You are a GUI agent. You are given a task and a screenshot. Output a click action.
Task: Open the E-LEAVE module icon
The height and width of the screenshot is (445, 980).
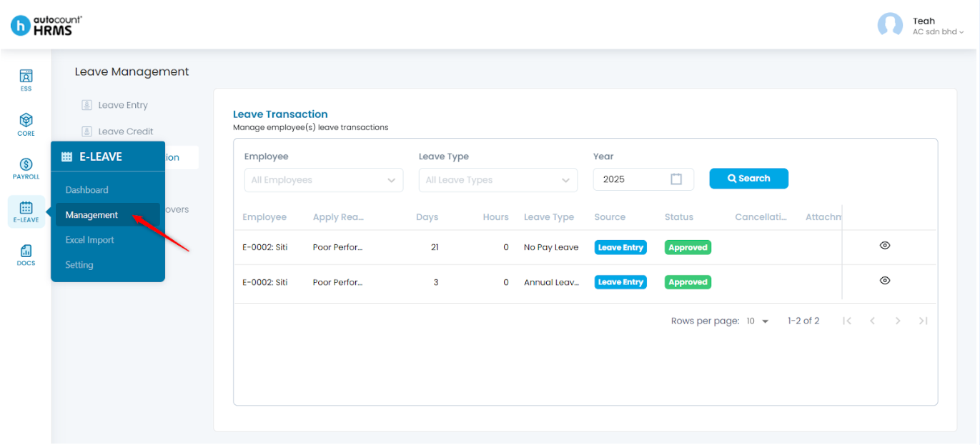pyautogui.click(x=26, y=208)
